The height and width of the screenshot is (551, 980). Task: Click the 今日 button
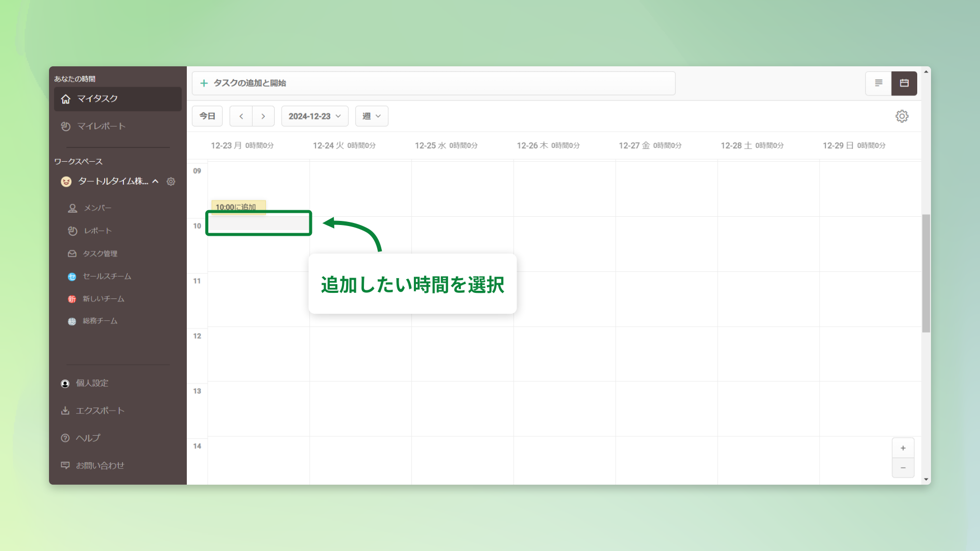[x=207, y=116]
